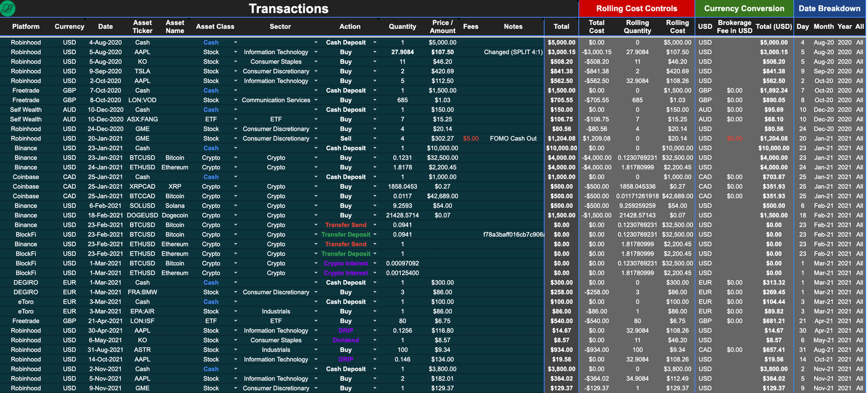Click the FOMO Cash Out note cell
The width and height of the screenshot is (868, 393).
tap(513, 138)
